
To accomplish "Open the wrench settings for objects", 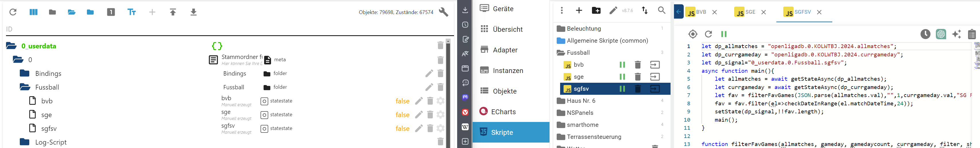I will (x=443, y=12).
